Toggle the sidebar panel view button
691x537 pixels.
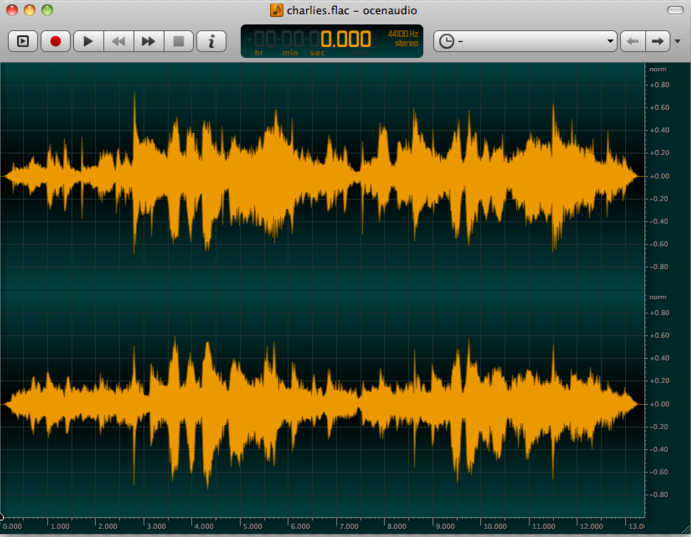23,41
